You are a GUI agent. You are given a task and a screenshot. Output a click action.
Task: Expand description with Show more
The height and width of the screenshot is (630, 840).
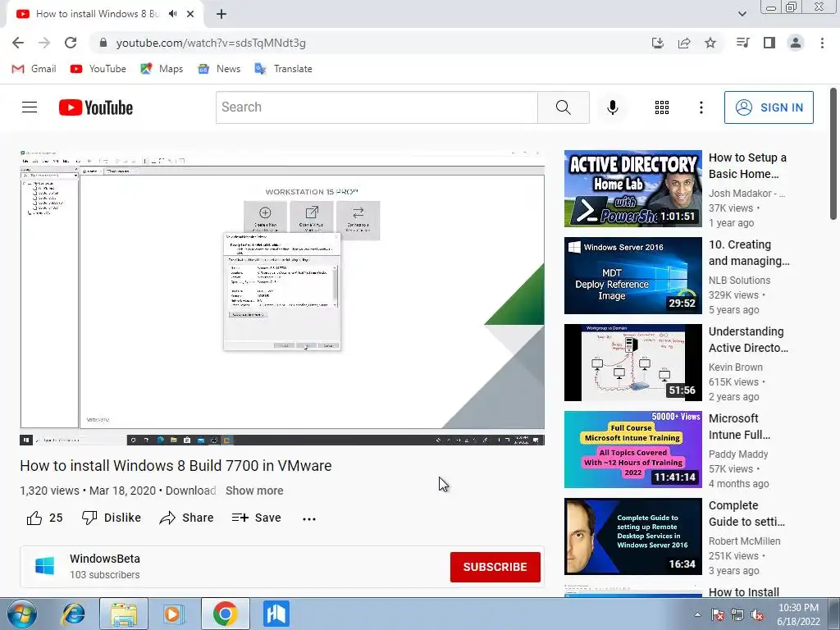coord(254,491)
